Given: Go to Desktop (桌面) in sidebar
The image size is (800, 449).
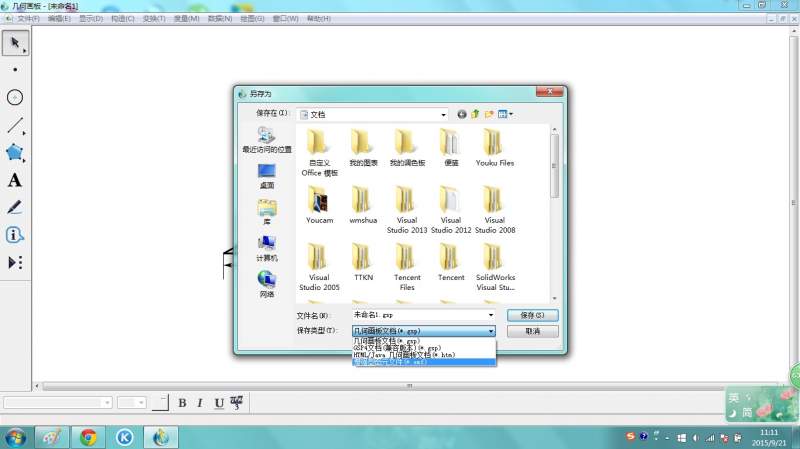Looking at the screenshot, I should [x=267, y=177].
